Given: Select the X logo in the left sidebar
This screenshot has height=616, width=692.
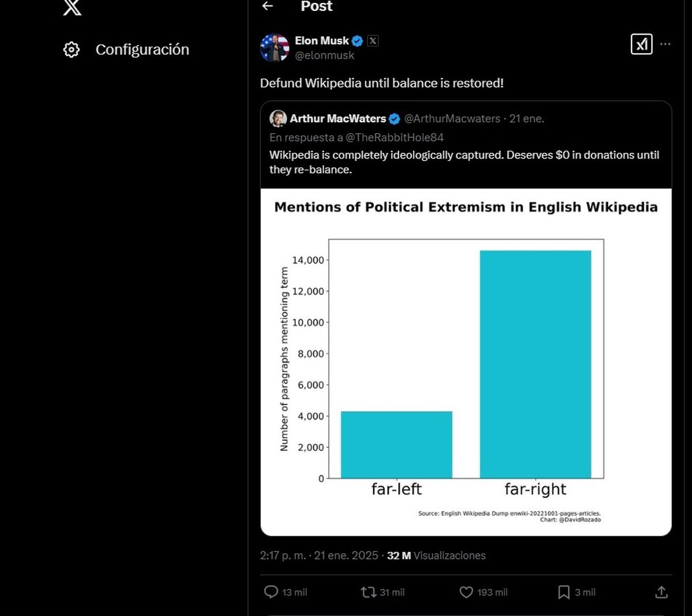Looking at the screenshot, I should (x=72, y=8).
